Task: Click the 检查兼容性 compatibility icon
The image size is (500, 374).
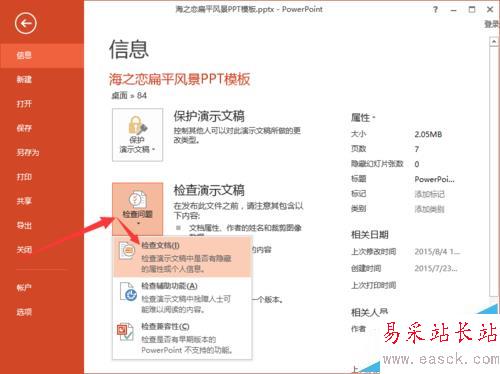Action: (x=125, y=332)
